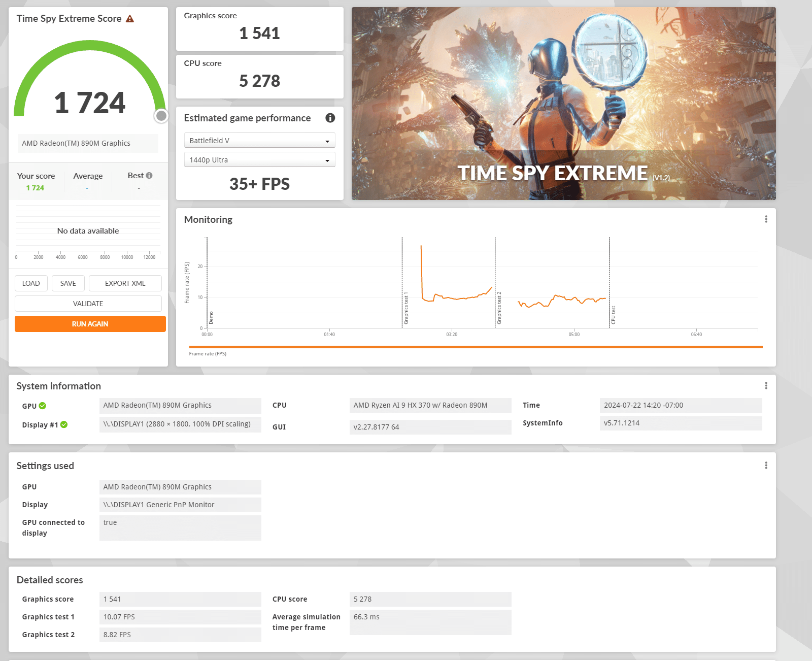Click the LOAD button
The width and height of the screenshot is (812, 661).
31,283
